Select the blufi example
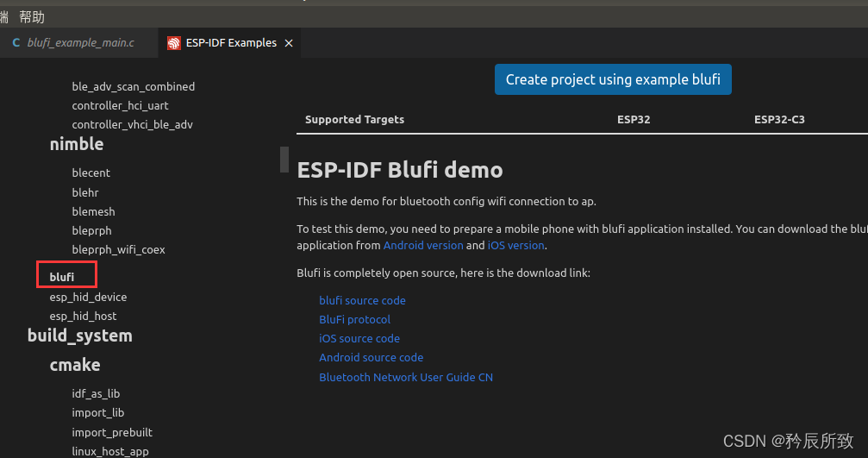The height and width of the screenshot is (458, 868). click(x=62, y=277)
